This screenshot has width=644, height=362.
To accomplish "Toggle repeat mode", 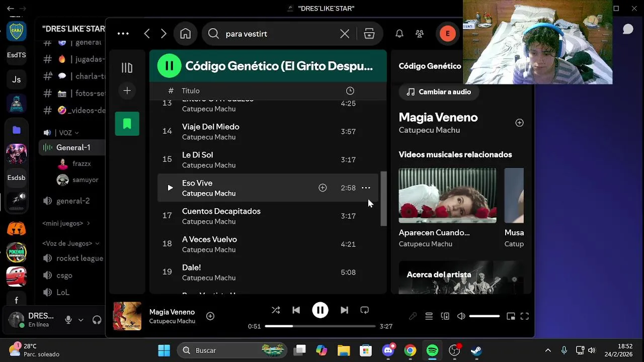I will click(x=365, y=310).
